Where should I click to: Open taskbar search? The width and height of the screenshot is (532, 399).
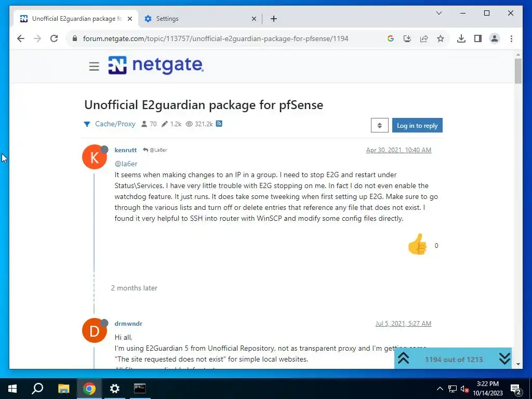(x=37, y=389)
